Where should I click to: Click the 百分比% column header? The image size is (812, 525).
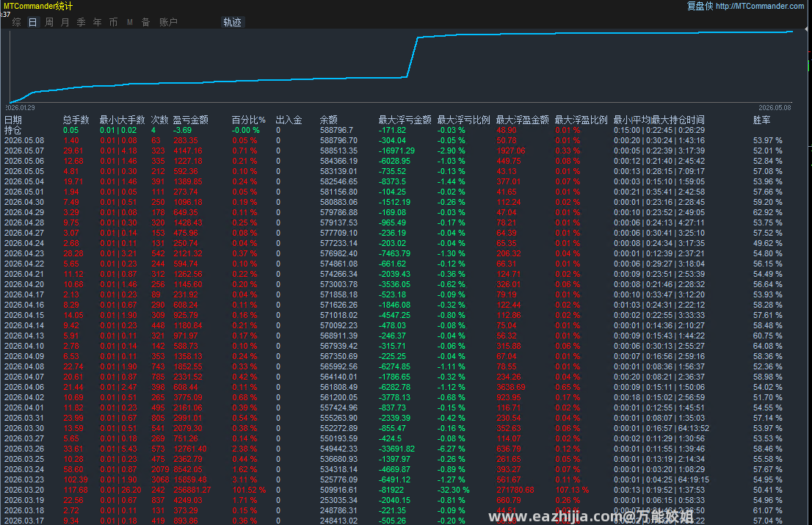coord(249,120)
